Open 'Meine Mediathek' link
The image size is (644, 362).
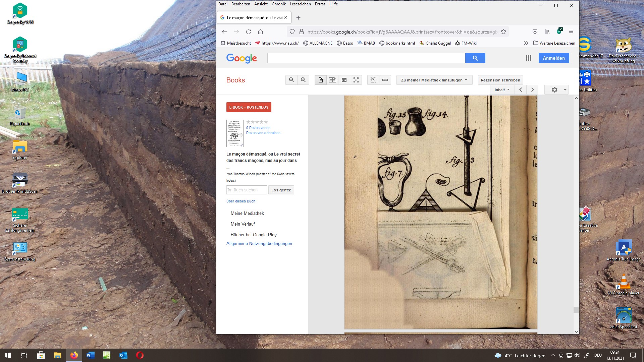click(247, 213)
